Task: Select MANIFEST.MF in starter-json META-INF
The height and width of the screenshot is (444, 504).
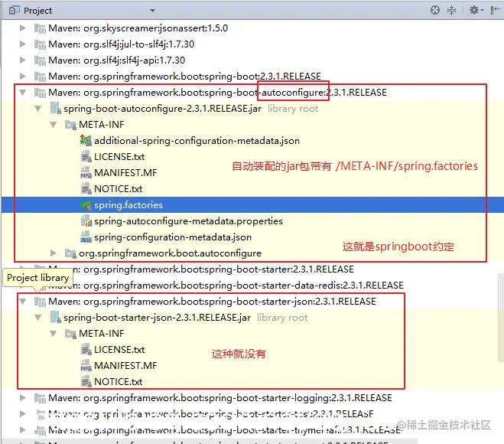Action: point(125,366)
